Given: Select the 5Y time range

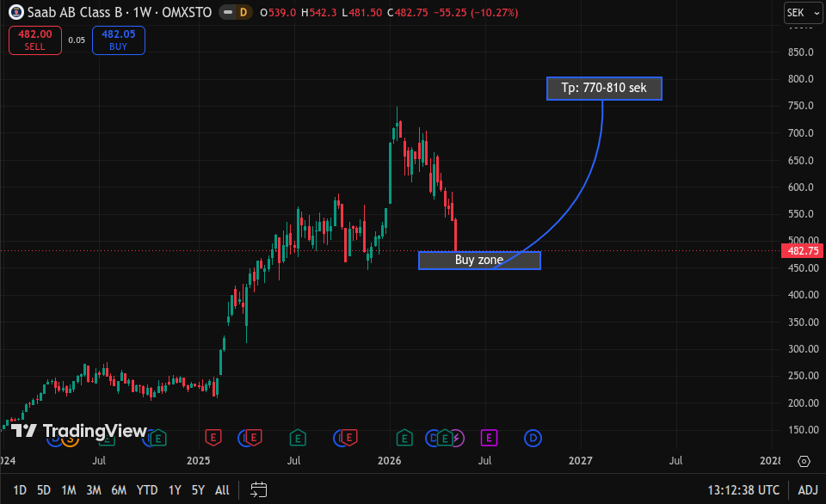Looking at the screenshot, I should 198,490.
